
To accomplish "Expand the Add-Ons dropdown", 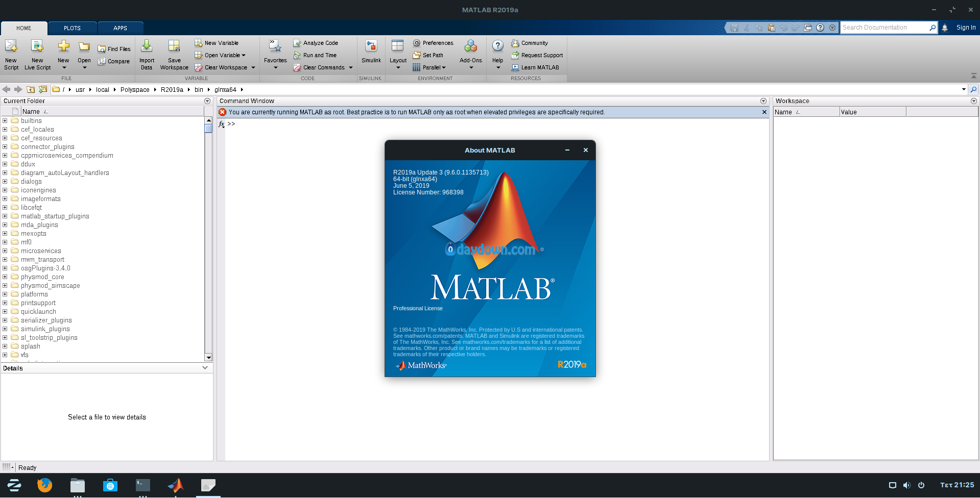I will [471, 67].
